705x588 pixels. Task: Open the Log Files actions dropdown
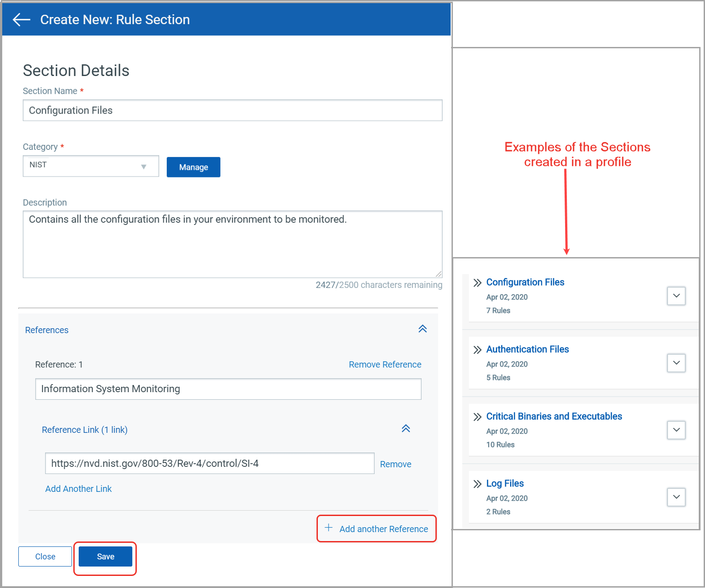[676, 497]
